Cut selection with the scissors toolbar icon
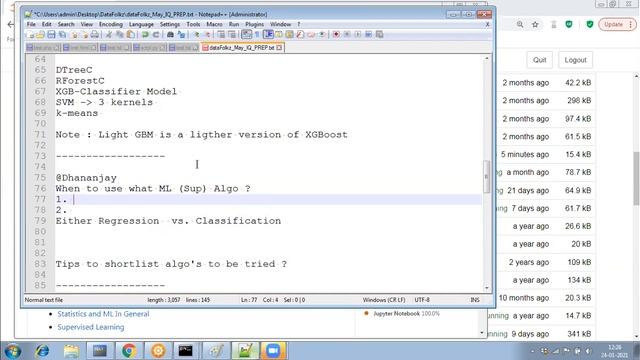The image size is (640, 360). point(108,35)
